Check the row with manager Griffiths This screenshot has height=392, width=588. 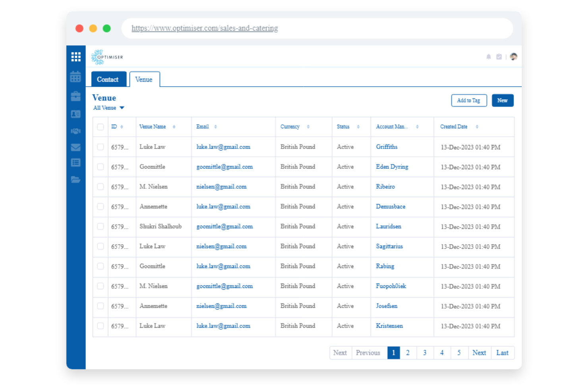(101, 147)
